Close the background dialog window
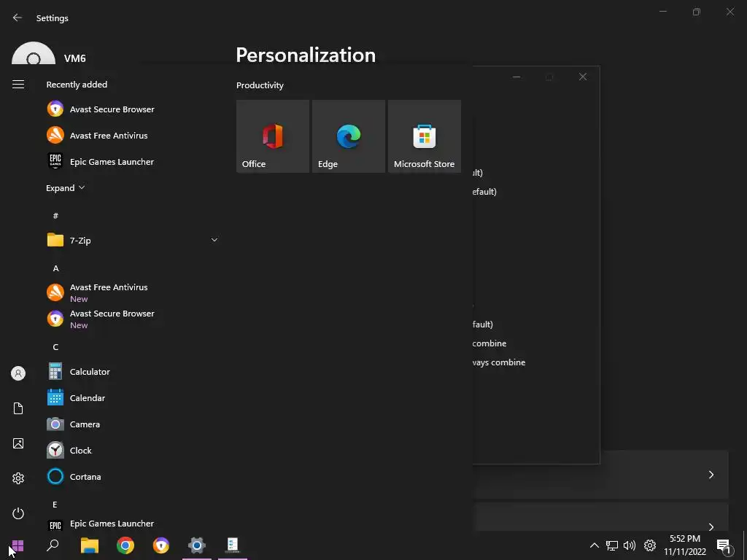747x560 pixels. [x=583, y=77]
